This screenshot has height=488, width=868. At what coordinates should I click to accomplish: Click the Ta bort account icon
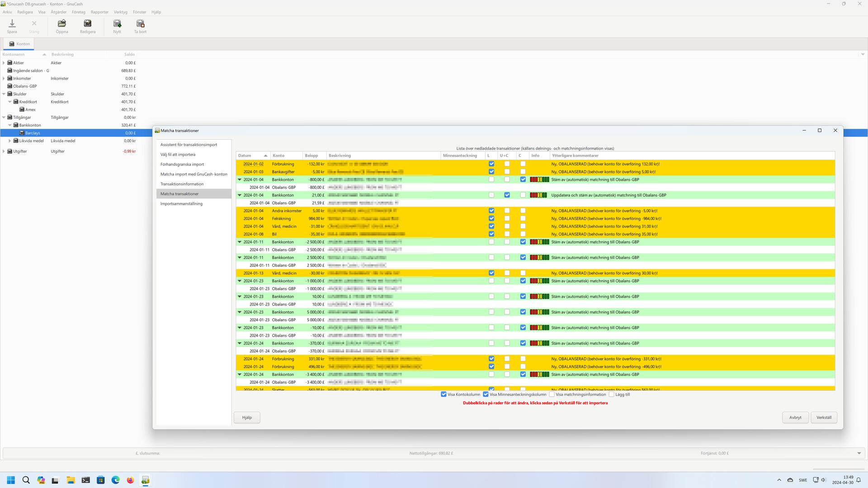140,23
